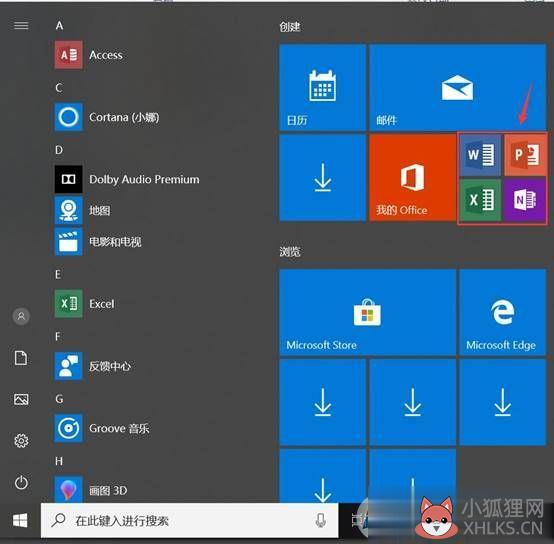Launch Excel from the app list

pos(85,304)
